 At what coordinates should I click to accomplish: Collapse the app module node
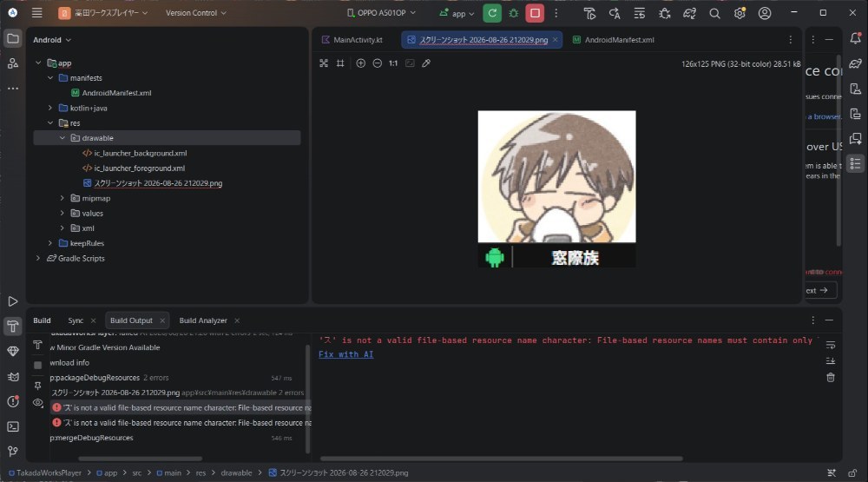pyautogui.click(x=38, y=63)
